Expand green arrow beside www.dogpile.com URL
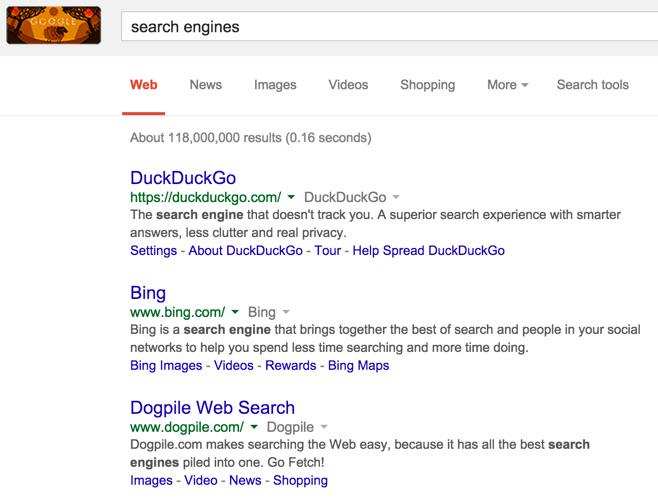Screen dimensions: 658x498 click(x=254, y=427)
